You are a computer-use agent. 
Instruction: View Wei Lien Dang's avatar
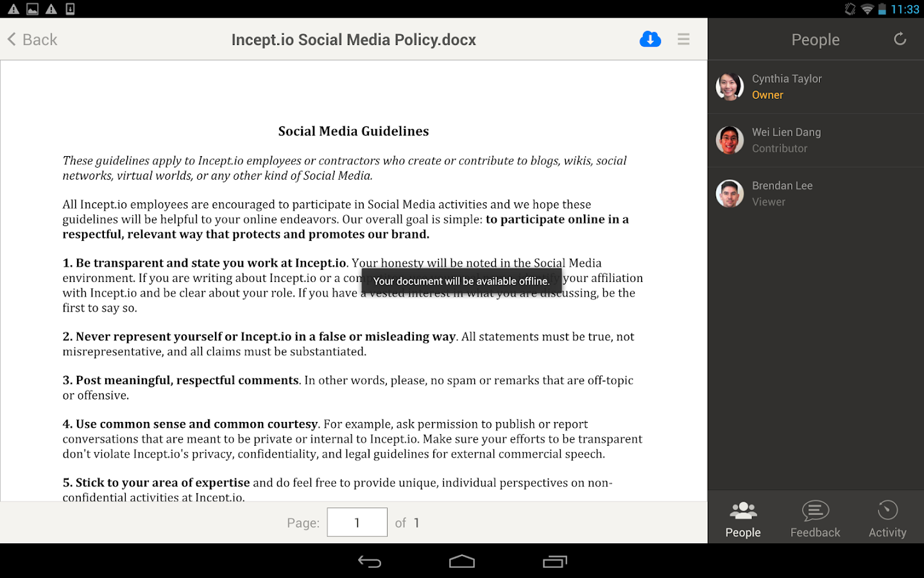730,139
